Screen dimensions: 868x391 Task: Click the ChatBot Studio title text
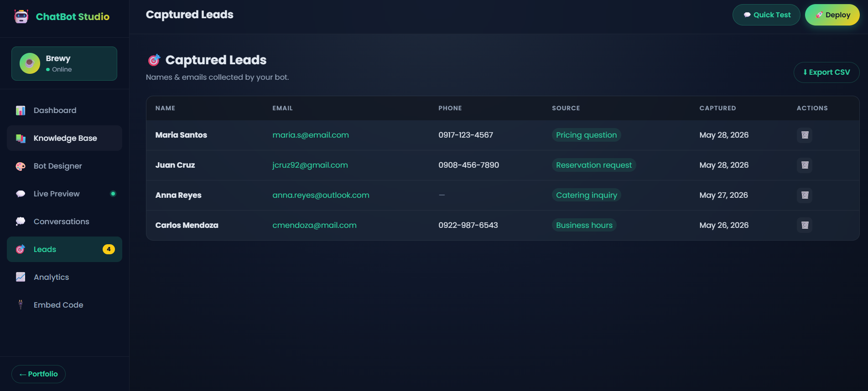point(73,17)
